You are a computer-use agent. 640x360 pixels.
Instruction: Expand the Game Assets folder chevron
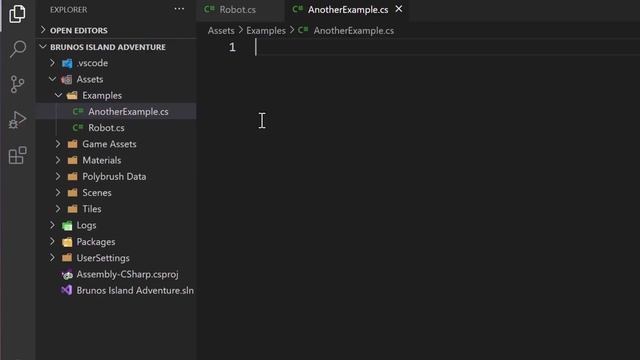[58, 144]
